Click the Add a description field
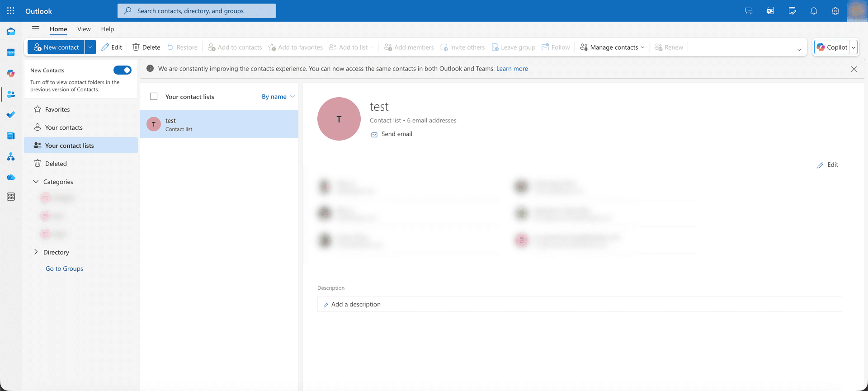 click(580, 304)
